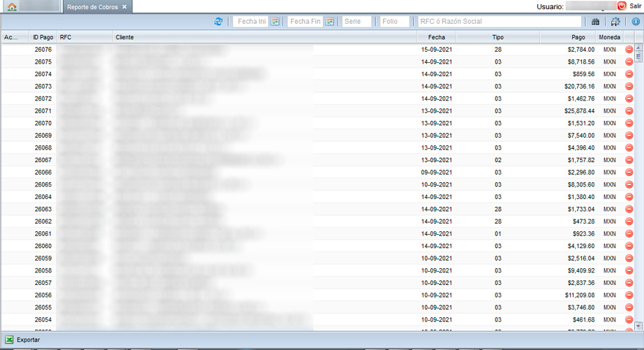This screenshot has width=644, height=350.
Task: Click the Ac... column header
Action: click(x=15, y=37)
